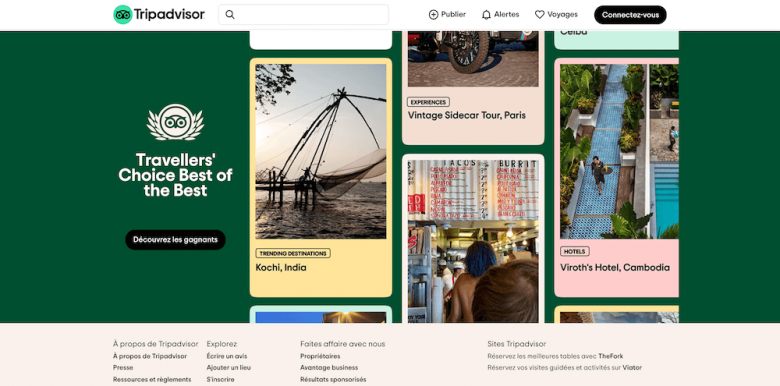
Task: Click the Travellers' Choice Best of the Best heading
Action: pyautogui.click(x=175, y=175)
